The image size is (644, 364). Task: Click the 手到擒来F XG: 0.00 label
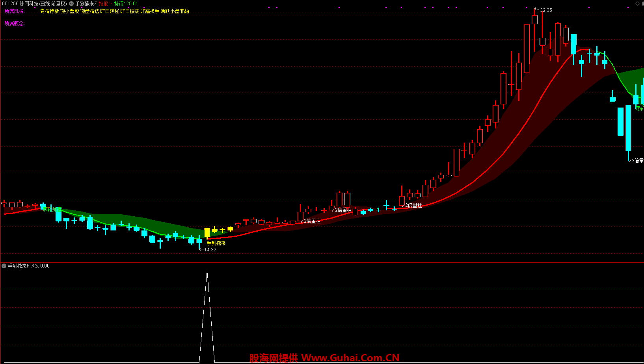29,266
